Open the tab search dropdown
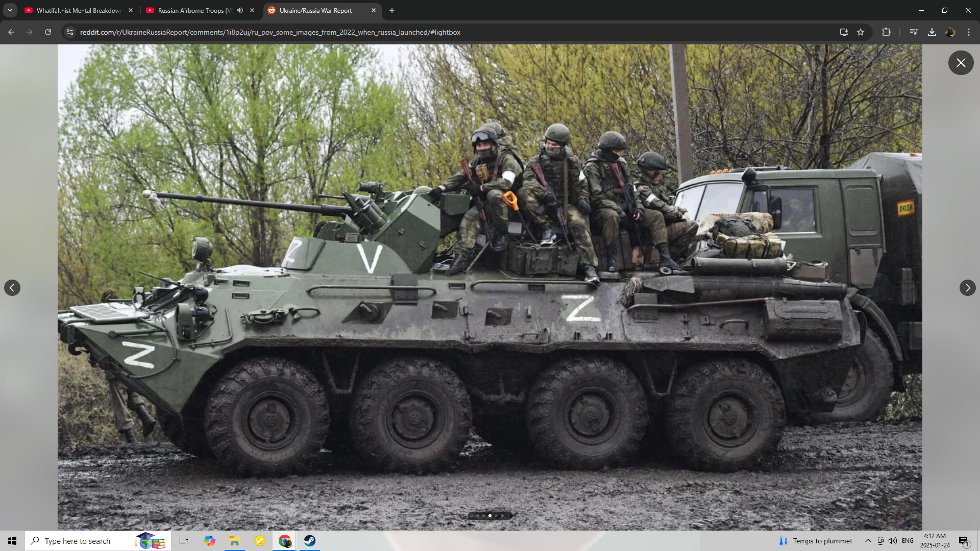This screenshot has height=551, width=980. pos(10,10)
